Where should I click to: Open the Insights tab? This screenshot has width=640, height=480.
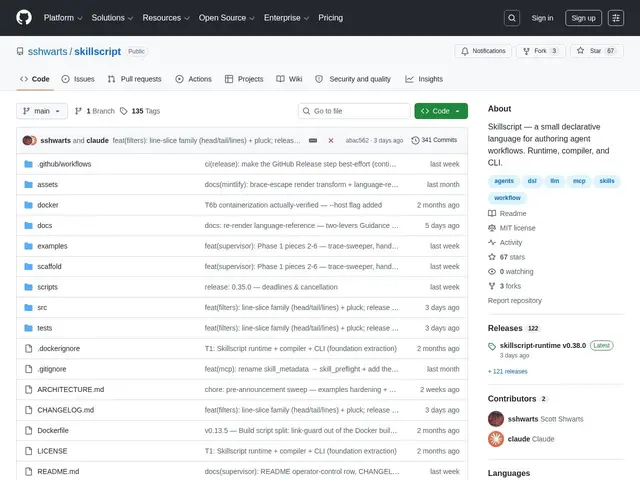(x=424, y=79)
